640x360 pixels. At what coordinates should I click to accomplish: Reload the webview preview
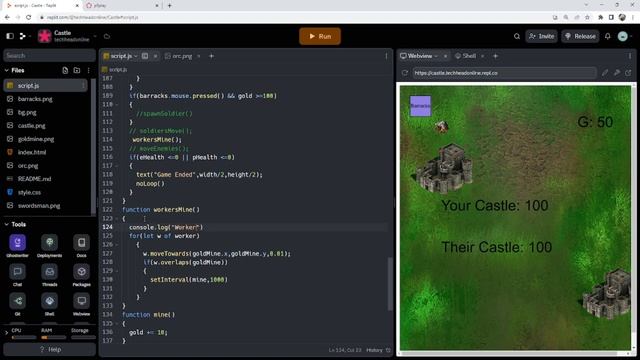pos(405,73)
